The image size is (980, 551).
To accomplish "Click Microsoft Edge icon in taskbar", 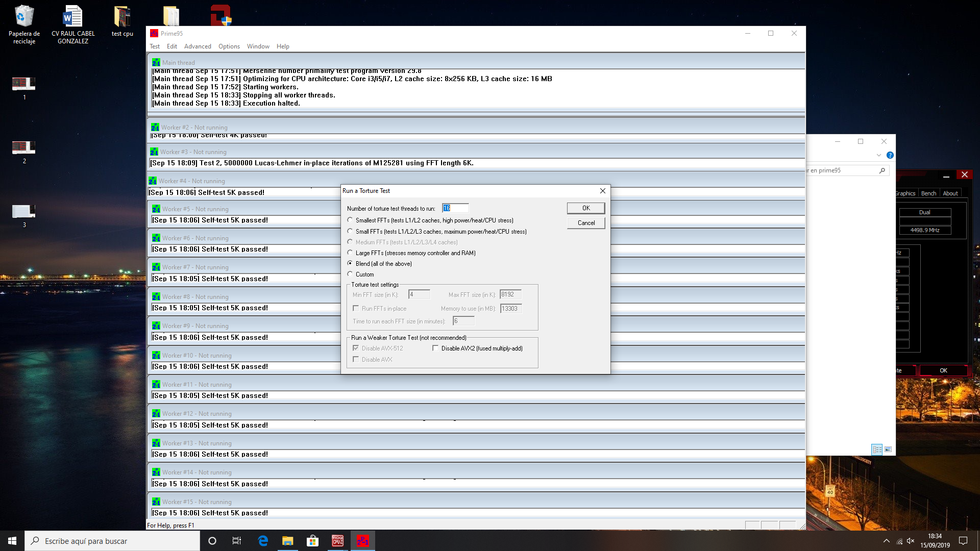I will (x=263, y=541).
